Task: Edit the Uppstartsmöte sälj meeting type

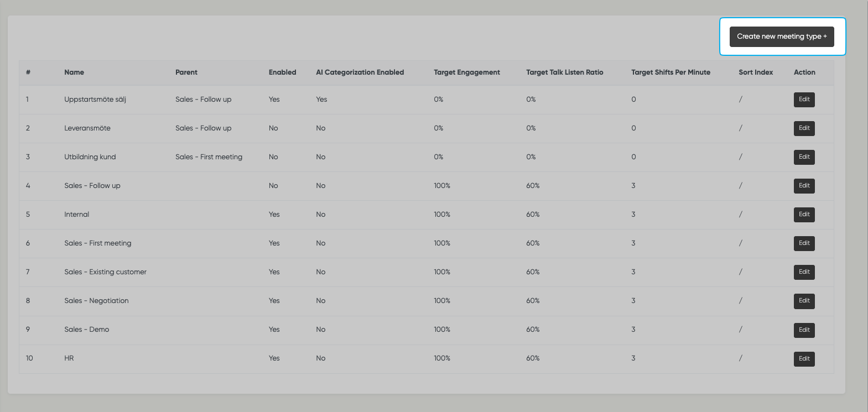Action: coord(804,100)
